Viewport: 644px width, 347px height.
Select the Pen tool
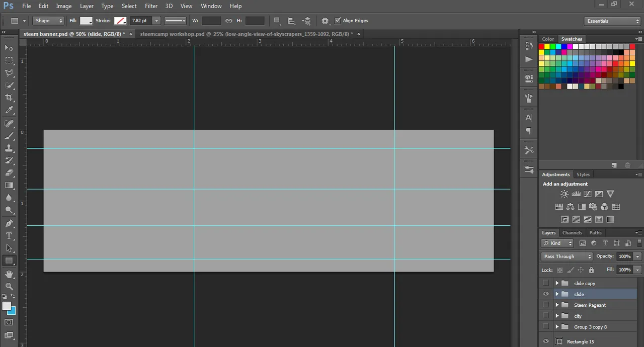tap(9, 223)
